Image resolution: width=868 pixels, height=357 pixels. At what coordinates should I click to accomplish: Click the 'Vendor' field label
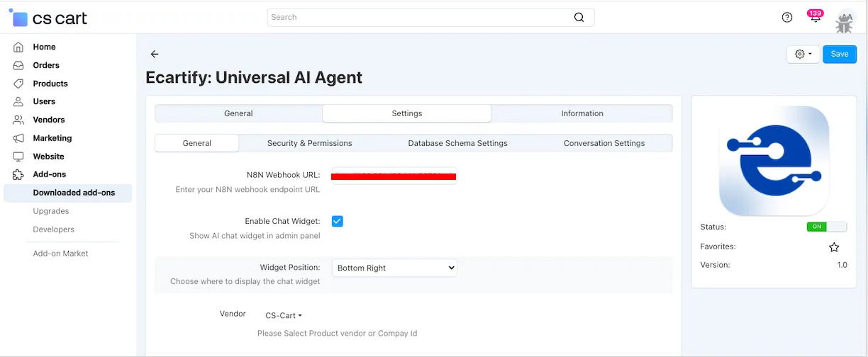pos(233,314)
